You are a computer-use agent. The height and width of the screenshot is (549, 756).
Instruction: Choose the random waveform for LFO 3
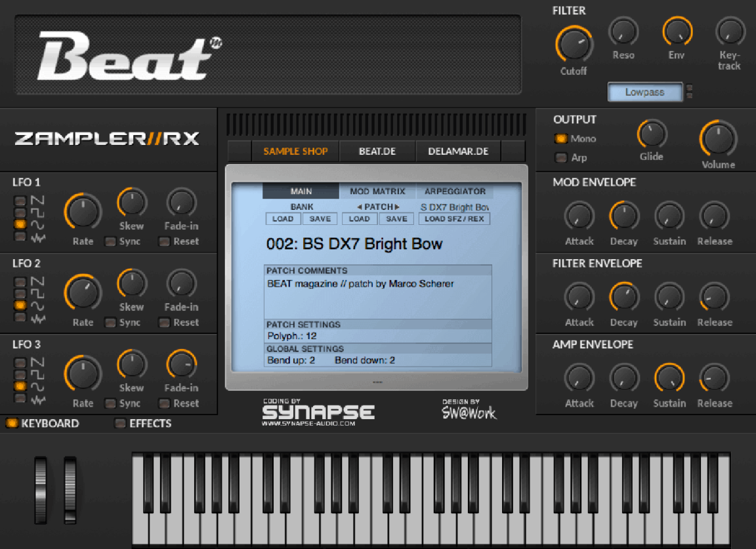coord(19,396)
